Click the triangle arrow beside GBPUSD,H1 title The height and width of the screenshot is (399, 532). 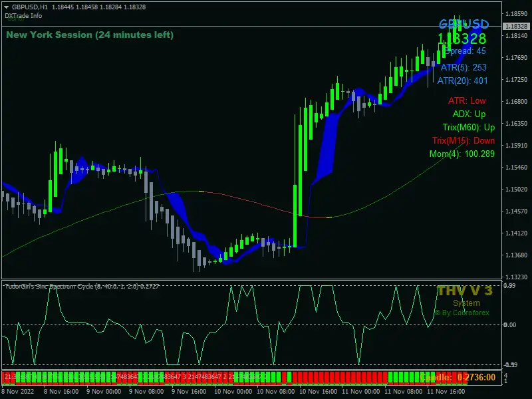pos(7,7)
